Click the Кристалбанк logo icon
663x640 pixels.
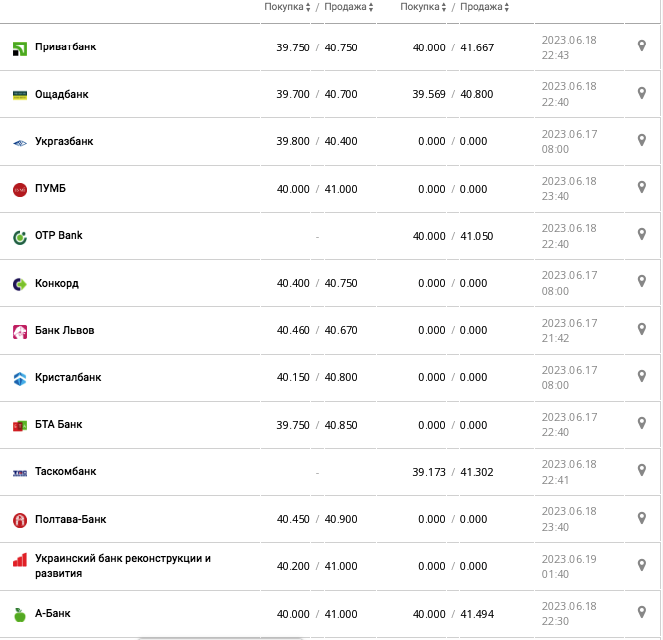tap(19, 378)
